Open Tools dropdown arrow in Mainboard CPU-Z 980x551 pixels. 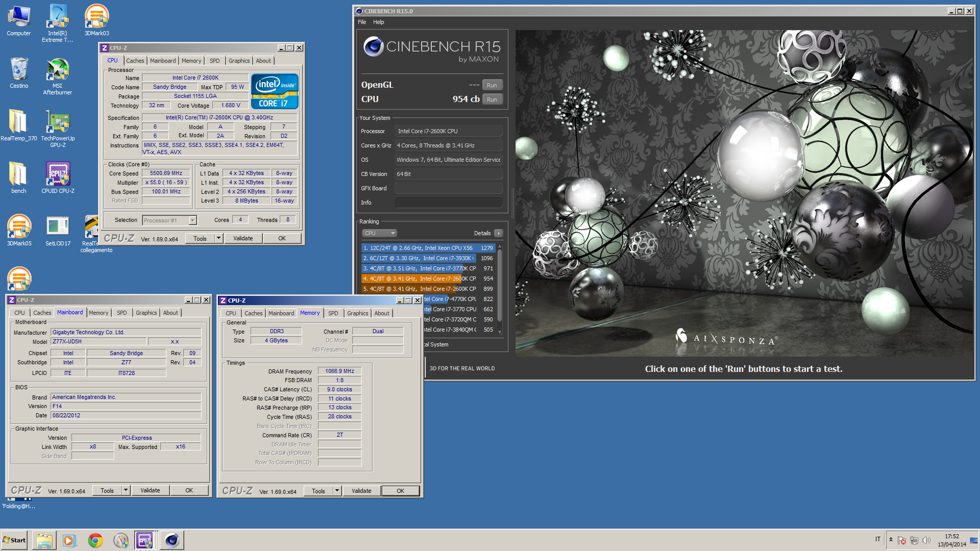pos(126,490)
